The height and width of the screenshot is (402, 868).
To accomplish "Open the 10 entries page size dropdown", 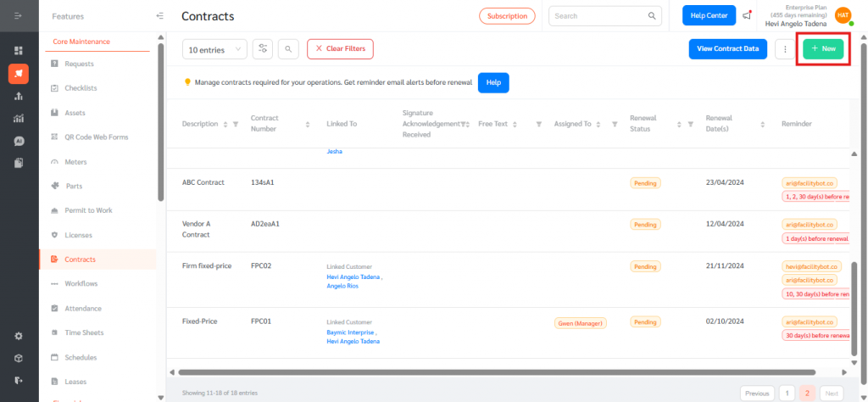I will 214,49.
